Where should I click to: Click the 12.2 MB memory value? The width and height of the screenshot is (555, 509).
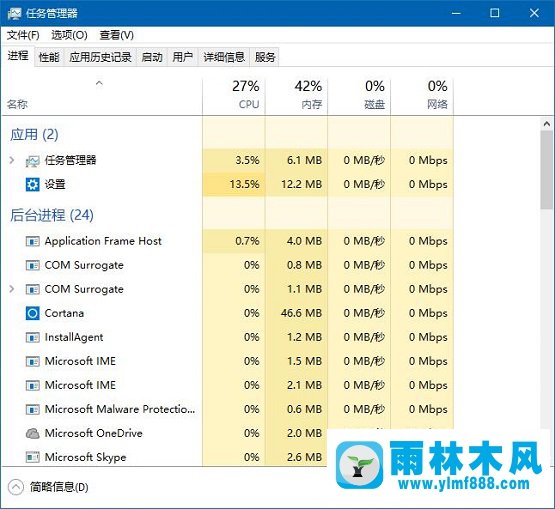pos(302,184)
